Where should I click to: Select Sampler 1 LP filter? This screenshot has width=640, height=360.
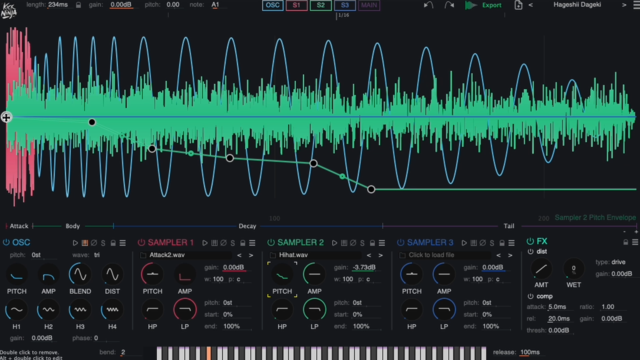click(184, 310)
